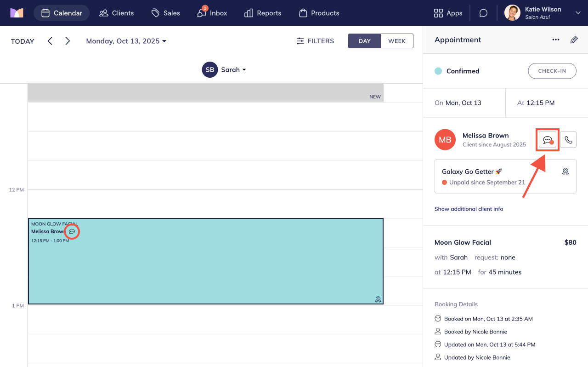Click the Melissa Brown client name
Viewport: 588px width, 367px height.
point(486,136)
